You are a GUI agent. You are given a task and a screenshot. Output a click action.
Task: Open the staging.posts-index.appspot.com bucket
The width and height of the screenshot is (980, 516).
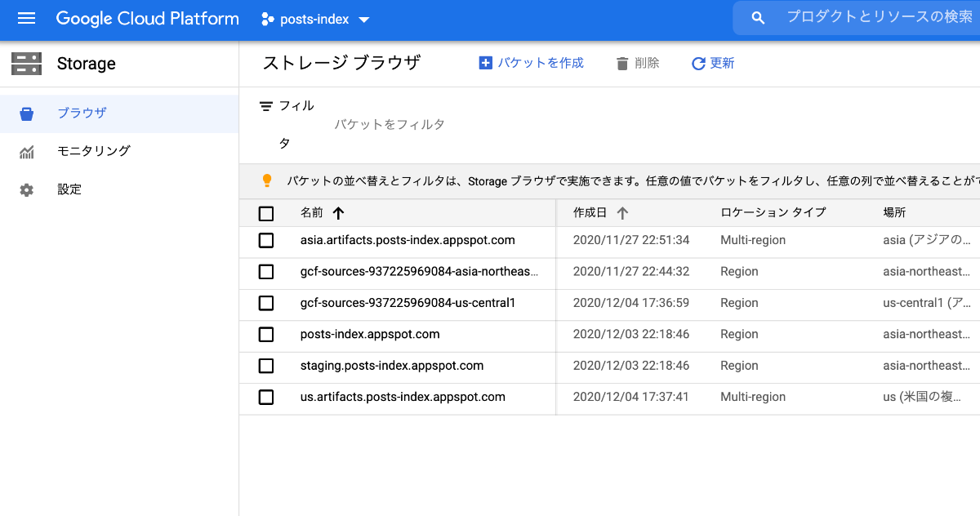[392, 366]
